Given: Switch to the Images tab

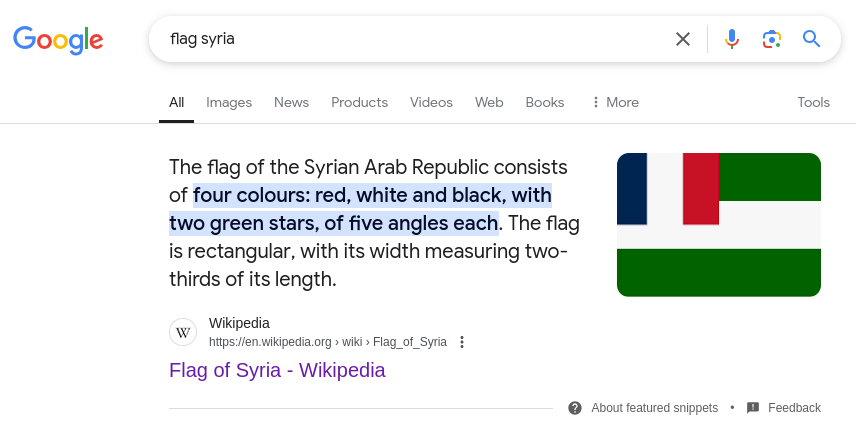Looking at the screenshot, I should [229, 102].
